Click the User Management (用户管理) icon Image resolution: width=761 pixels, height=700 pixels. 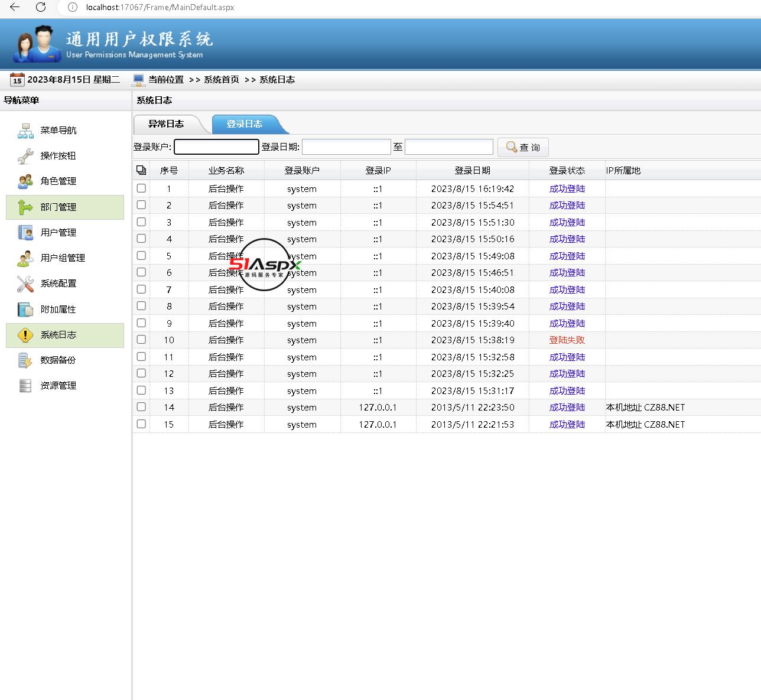tap(25, 233)
